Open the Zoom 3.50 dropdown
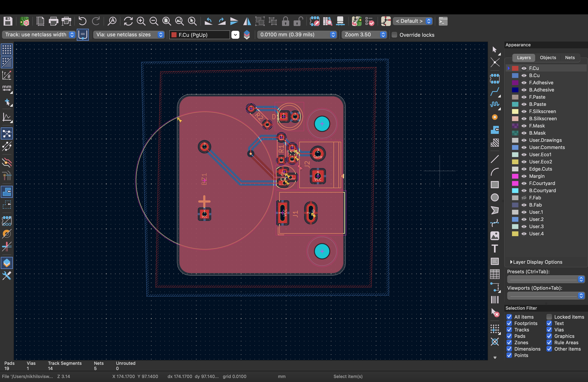Viewport: 588px width, 382px height. click(x=364, y=35)
